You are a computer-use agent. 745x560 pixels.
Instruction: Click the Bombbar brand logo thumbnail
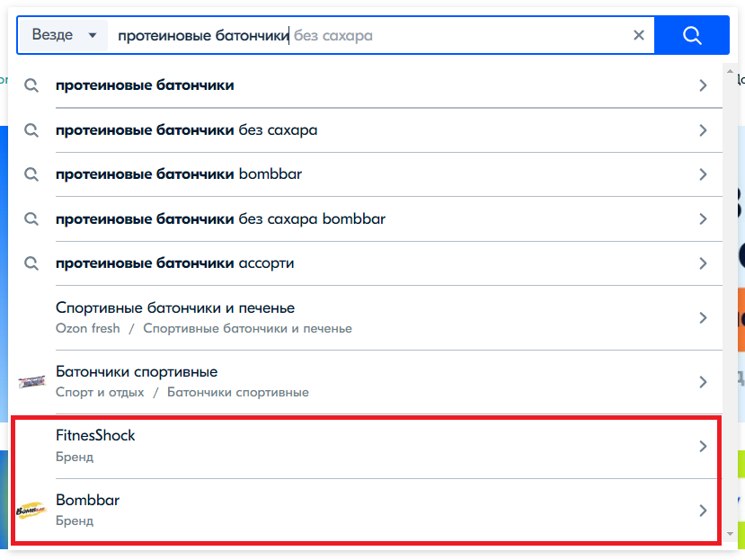point(31,511)
